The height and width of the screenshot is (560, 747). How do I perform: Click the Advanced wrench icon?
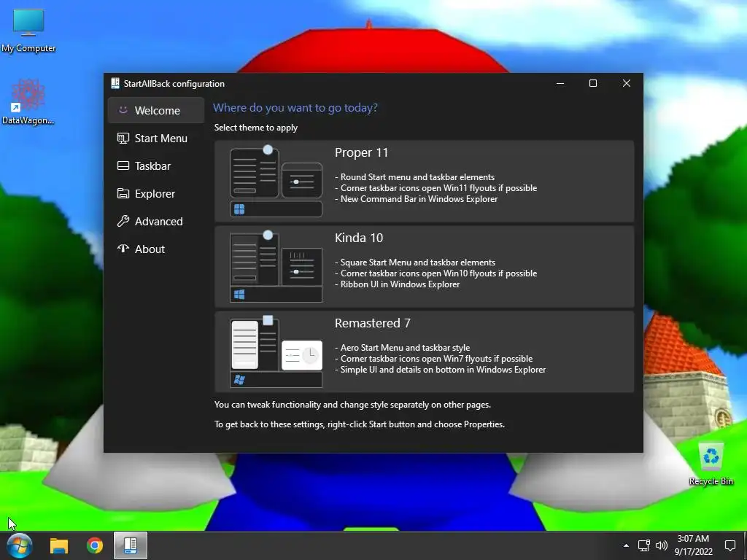[x=123, y=221]
